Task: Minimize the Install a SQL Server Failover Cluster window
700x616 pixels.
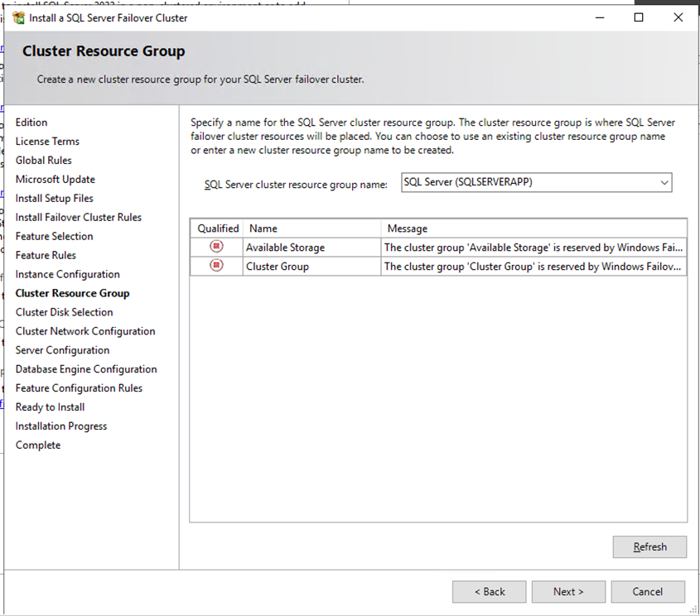Action: pos(600,18)
